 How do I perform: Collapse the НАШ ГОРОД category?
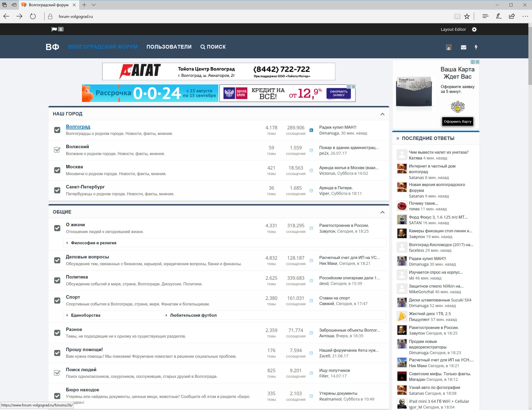383,114
